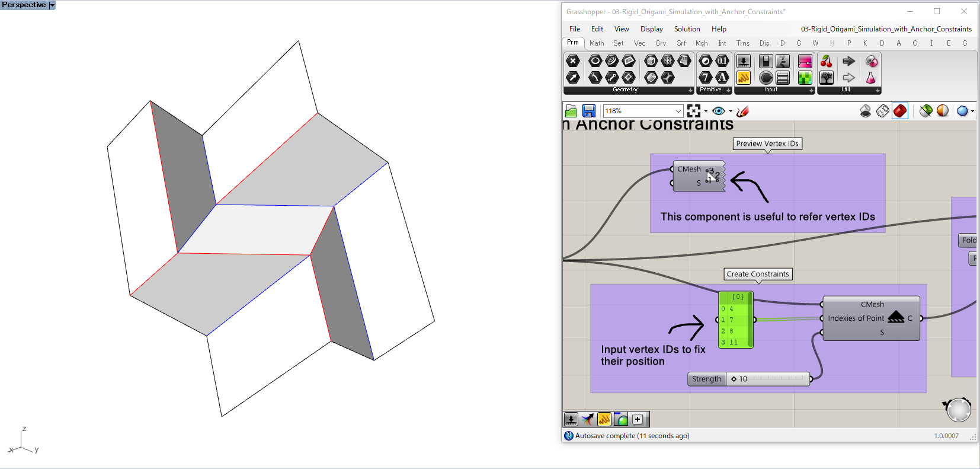
Task: Switch to the Trns tab
Action: (x=743, y=43)
